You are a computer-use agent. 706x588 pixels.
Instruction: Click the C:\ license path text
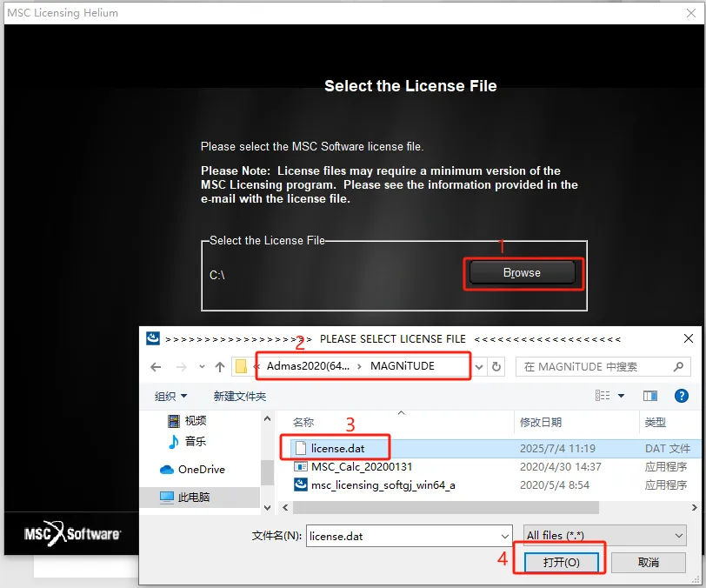tap(217, 275)
